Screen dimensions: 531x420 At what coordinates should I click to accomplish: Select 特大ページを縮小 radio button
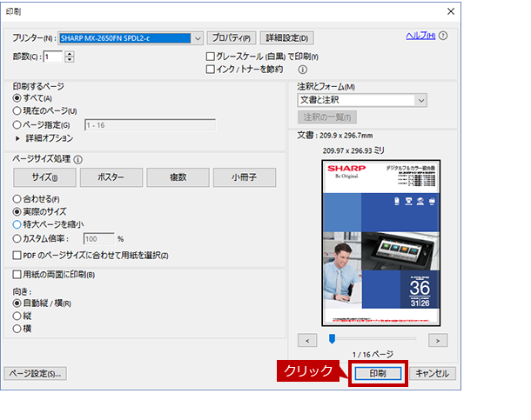point(17,224)
